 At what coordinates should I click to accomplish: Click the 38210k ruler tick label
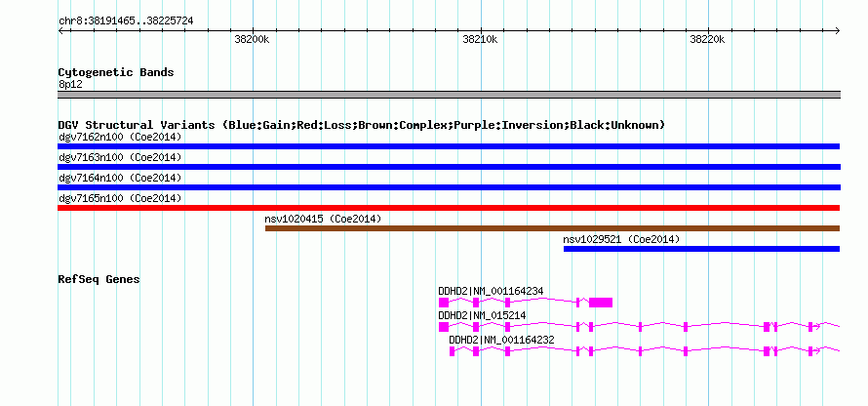click(x=480, y=39)
